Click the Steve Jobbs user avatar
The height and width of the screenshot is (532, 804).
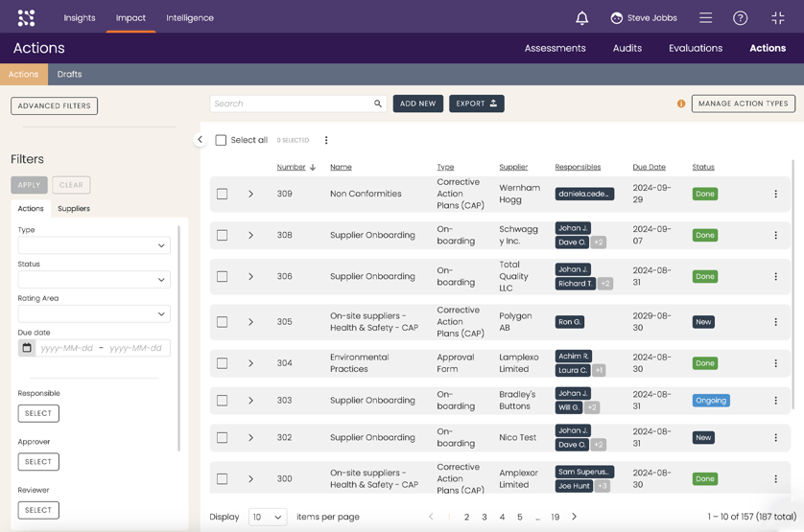[x=616, y=18]
